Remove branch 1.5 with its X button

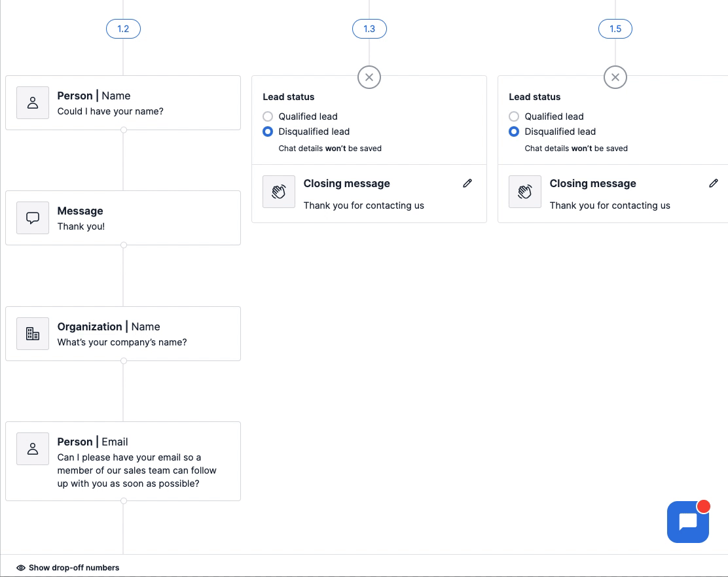pyautogui.click(x=615, y=77)
